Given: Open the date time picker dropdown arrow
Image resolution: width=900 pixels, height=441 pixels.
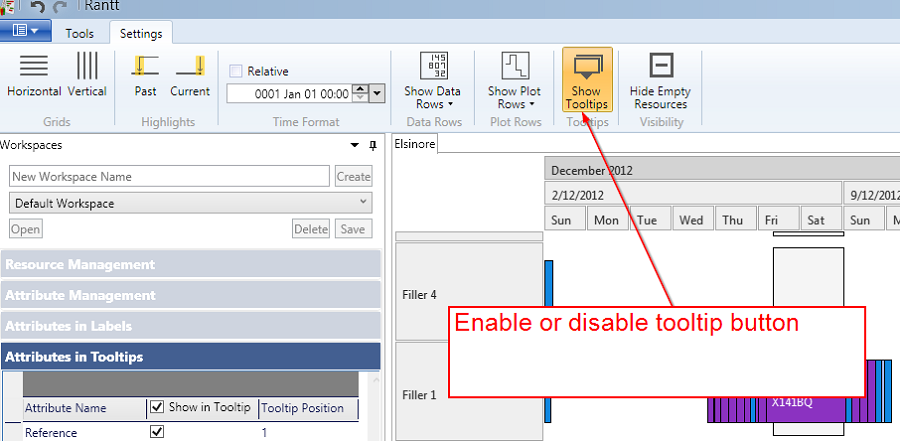Looking at the screenshot, I should (x=377, y=94).
